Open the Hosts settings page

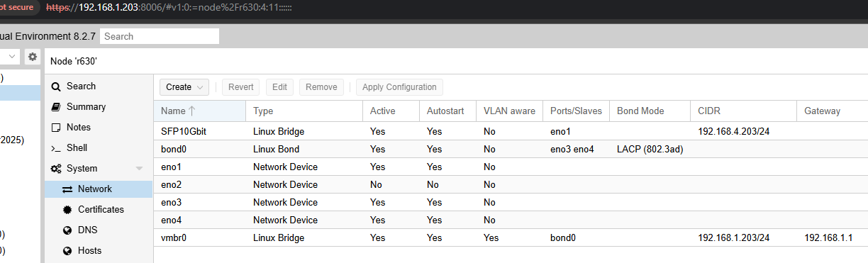98,251
